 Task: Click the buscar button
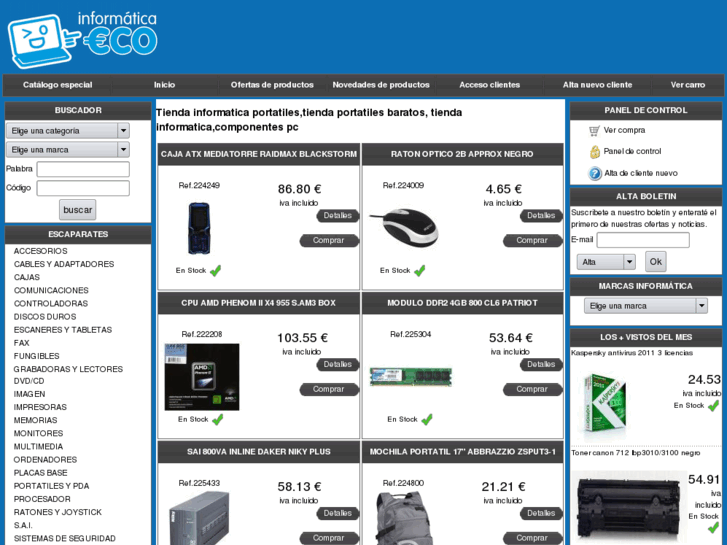[77, 210]
